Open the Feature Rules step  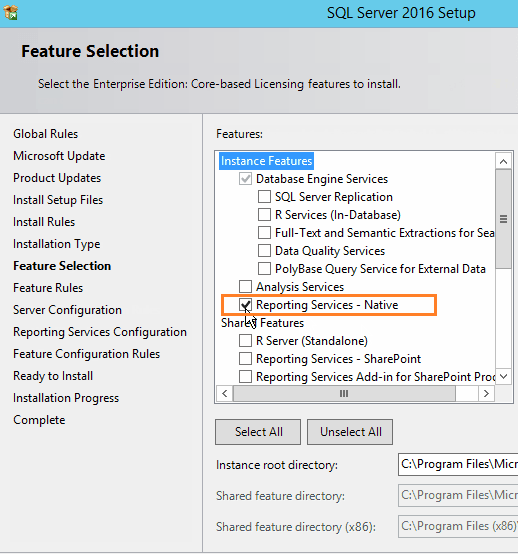(48, 288)
